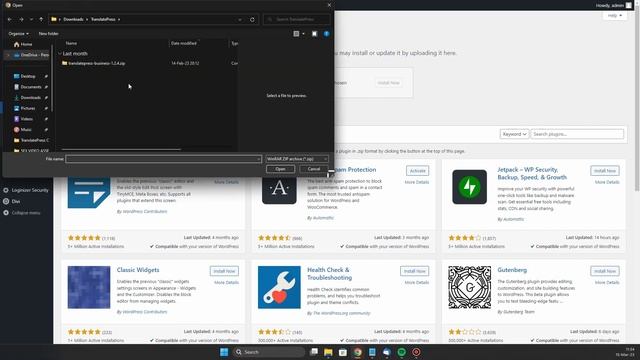Cancel the Open file dialog

[314, 169]
